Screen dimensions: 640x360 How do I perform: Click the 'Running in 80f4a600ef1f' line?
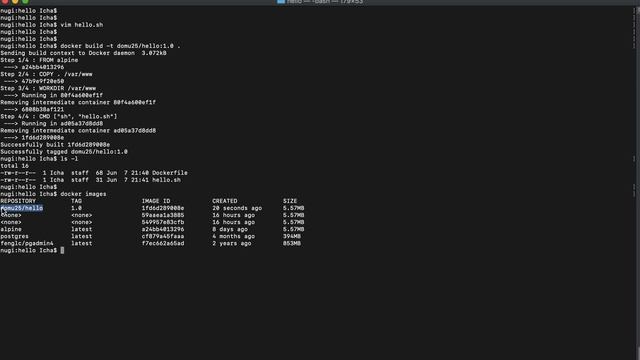pyautogui.click(x=62, y=96)
